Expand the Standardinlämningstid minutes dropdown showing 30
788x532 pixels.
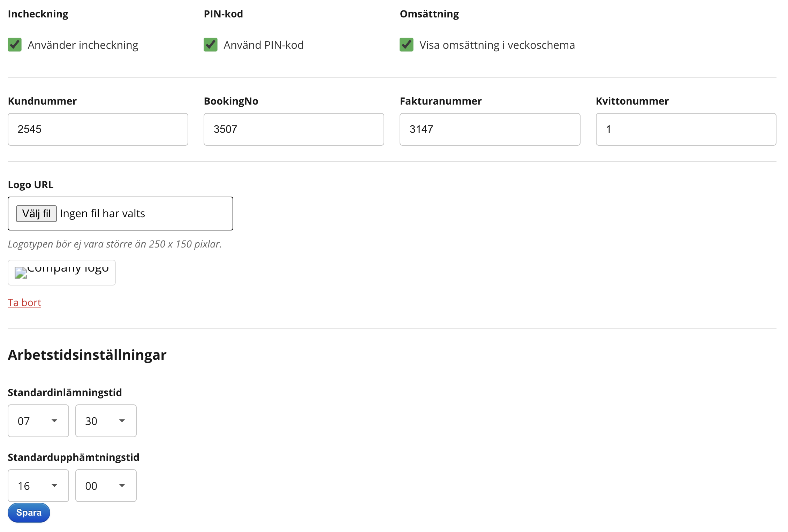coord(106,421)
